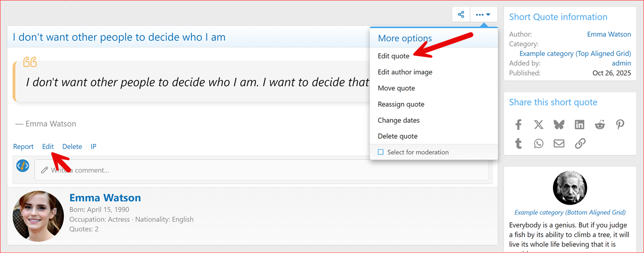
Task: Focus the Write a comment field
Action: coord(261,170)
